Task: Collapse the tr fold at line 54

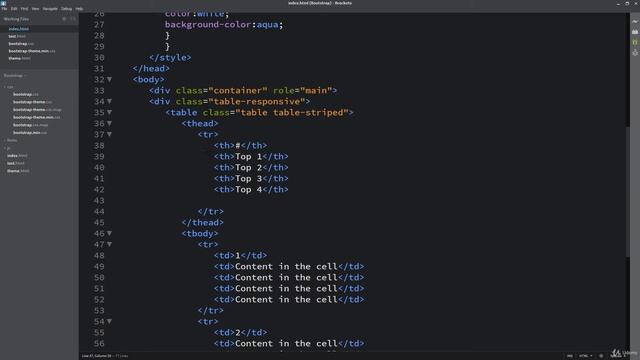Action: [109, 322]
